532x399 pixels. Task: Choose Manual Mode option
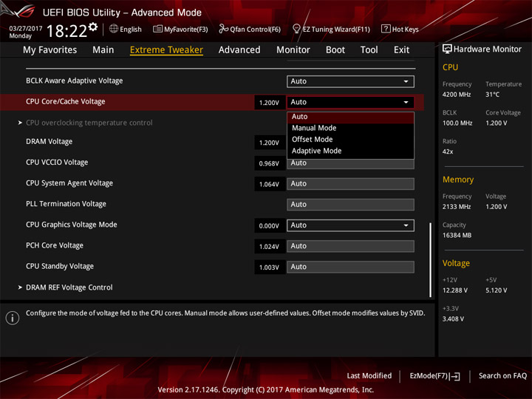tap(350, 128)
